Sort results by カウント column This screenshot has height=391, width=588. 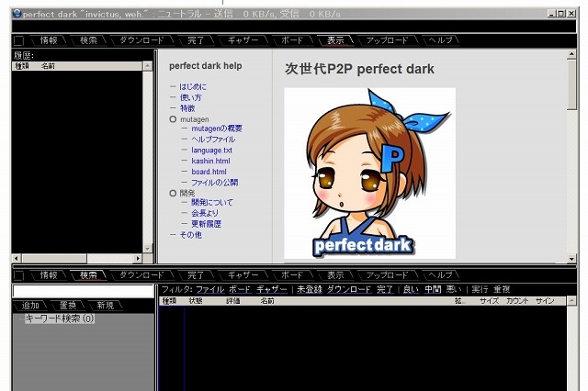[517, 301]
